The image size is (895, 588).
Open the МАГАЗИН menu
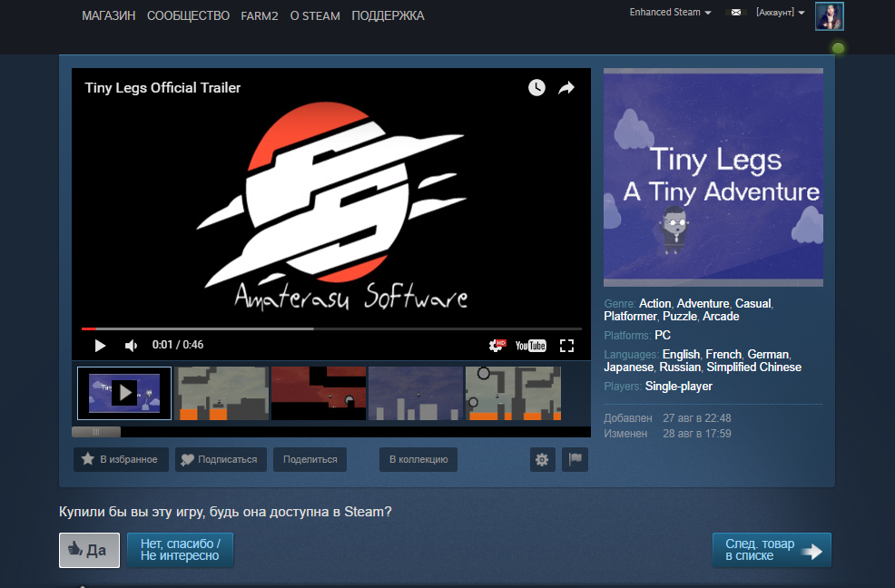click(x=108, y=16)
